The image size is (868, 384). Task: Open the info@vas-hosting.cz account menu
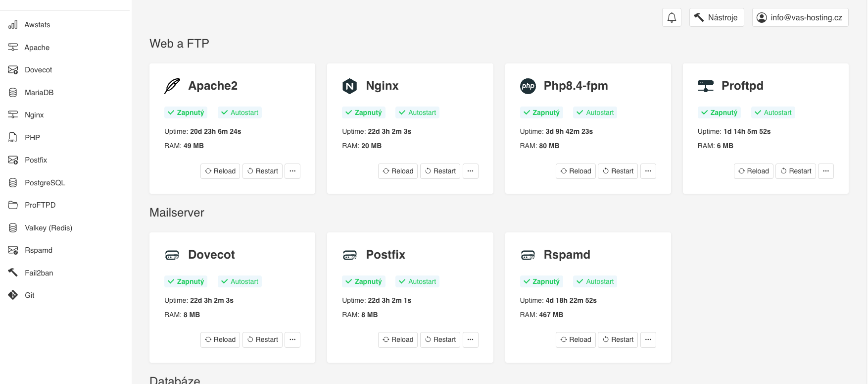click(800, 18)
